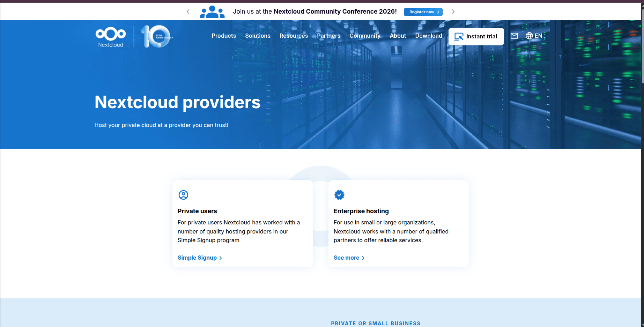Click the Enterprise hosting card heading

coord(361,211)
